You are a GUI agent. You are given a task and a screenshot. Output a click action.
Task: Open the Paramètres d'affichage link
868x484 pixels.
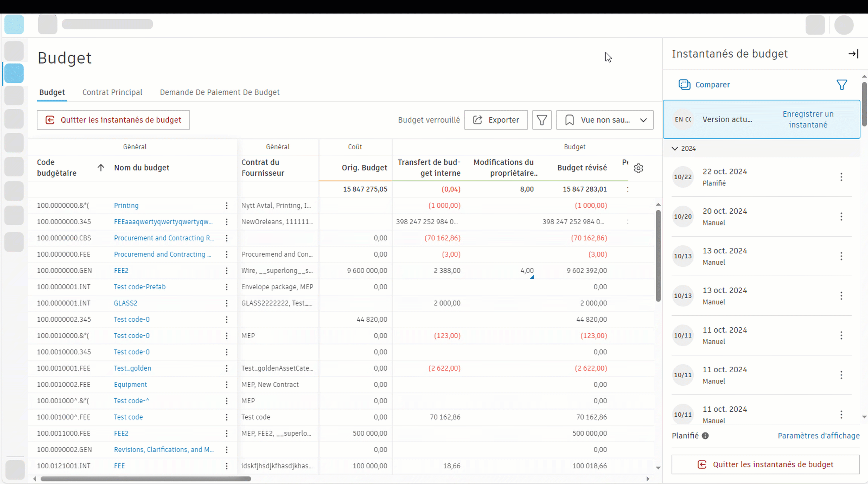tap(818, 435)
